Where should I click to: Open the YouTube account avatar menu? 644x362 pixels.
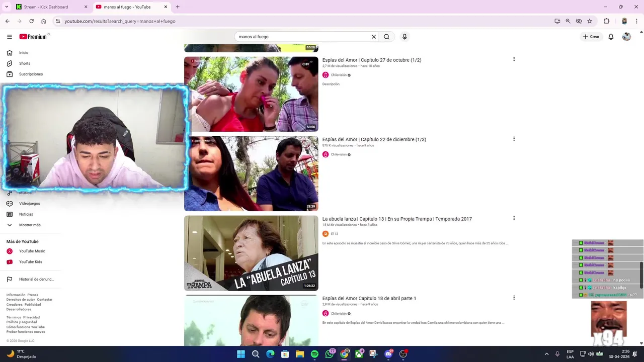click(x=626, y=37)
